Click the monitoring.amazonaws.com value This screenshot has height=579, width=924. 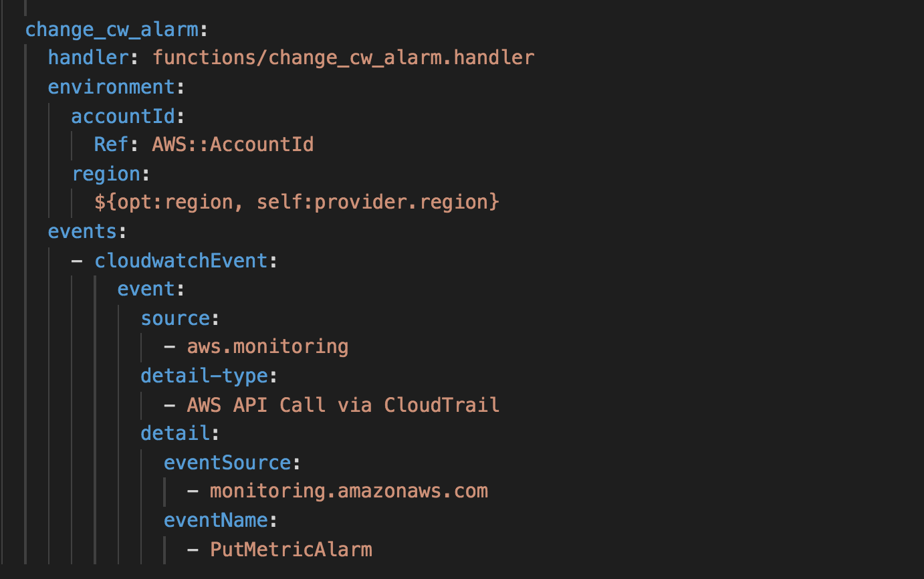348,491
